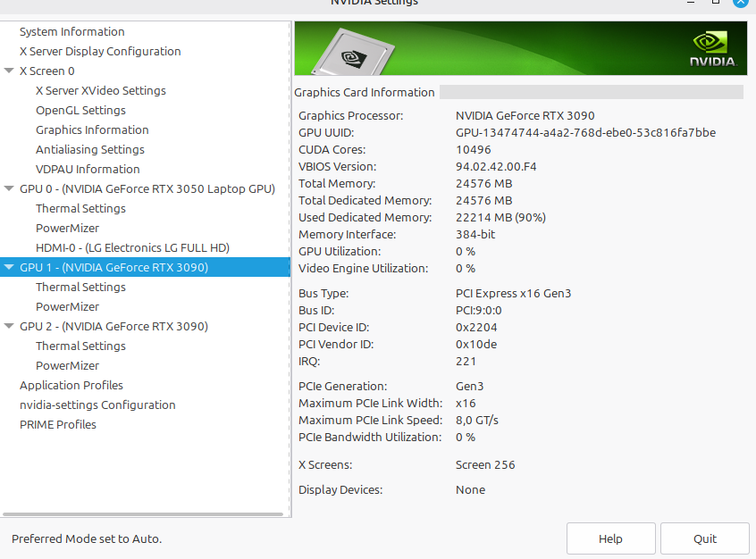Open PRIME Profiles page

(57, 425)
